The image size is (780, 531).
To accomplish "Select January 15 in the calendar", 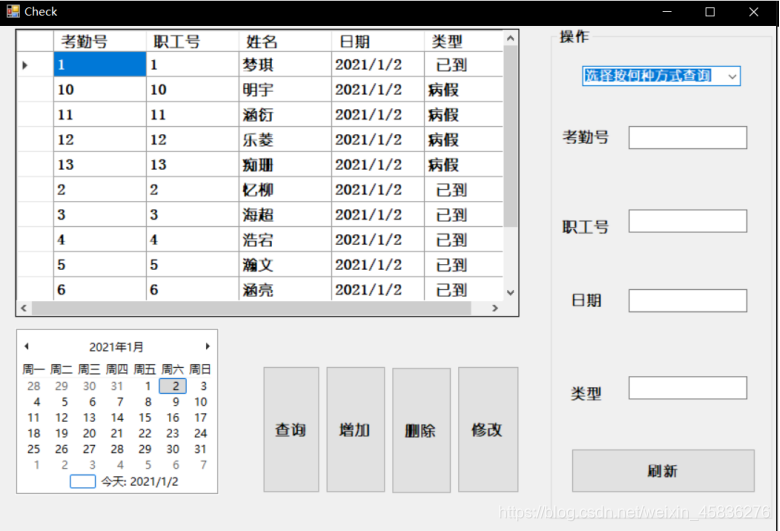I will [x=145, y=418].
